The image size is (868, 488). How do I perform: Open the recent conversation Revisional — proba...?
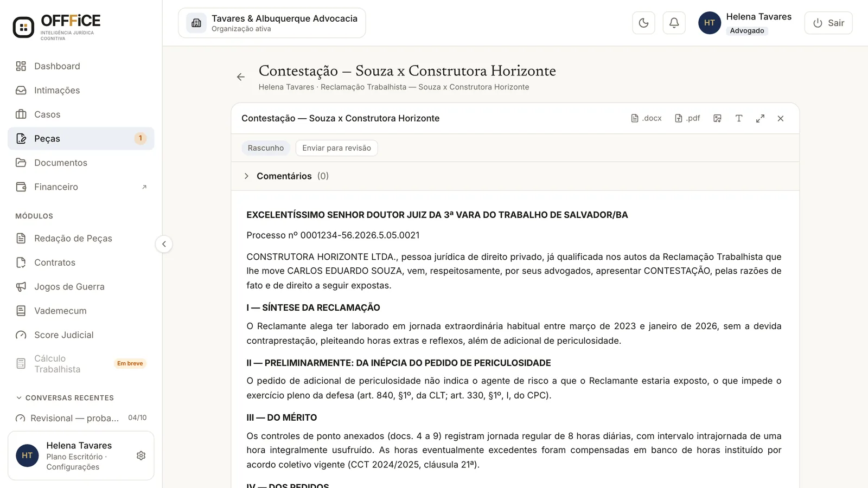pyautogui.click(x=81, y=418)
